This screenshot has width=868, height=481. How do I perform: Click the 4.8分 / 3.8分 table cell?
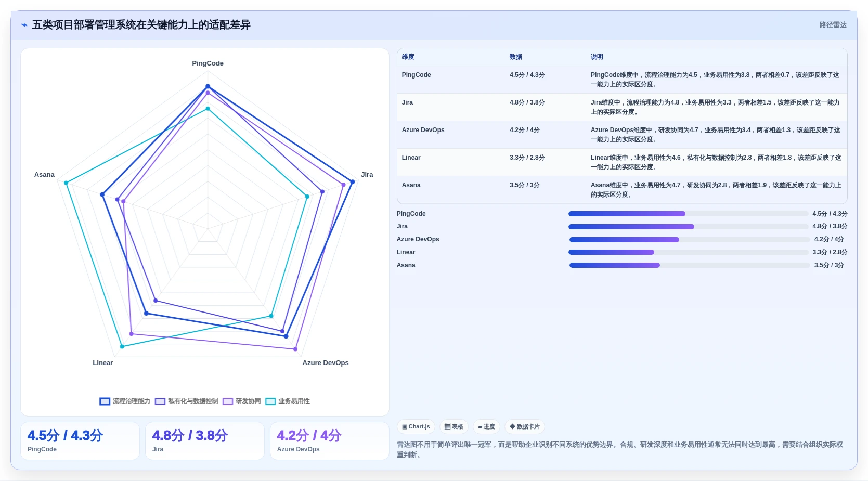tap(527, 102)
